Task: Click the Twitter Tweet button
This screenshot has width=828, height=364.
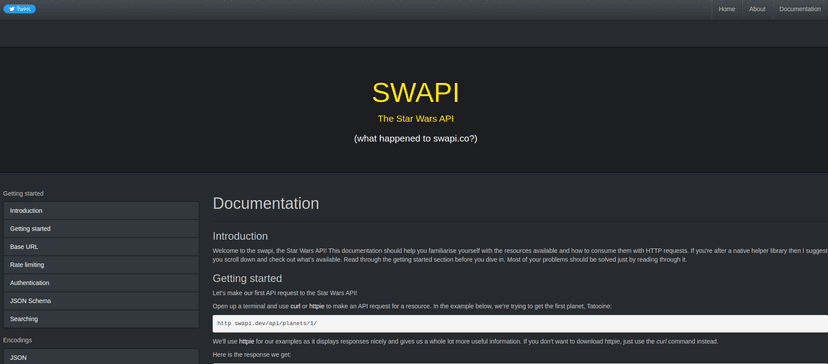Action: (x=20, y=9)
